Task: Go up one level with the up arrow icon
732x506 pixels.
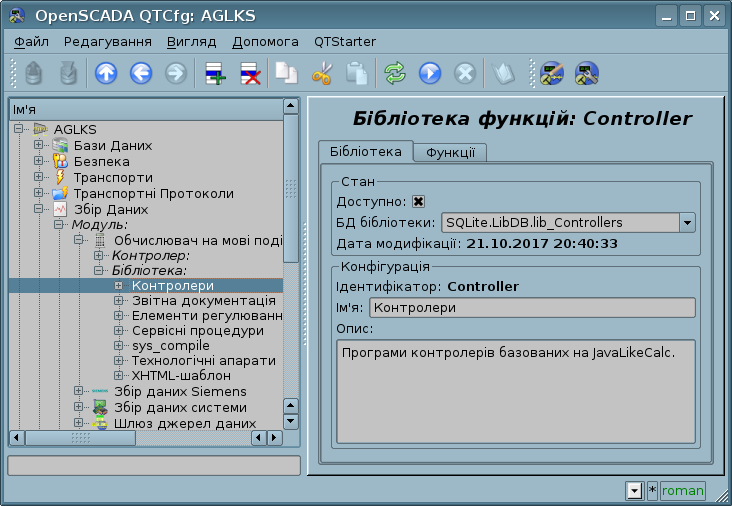Action: (x=106, y=73)
